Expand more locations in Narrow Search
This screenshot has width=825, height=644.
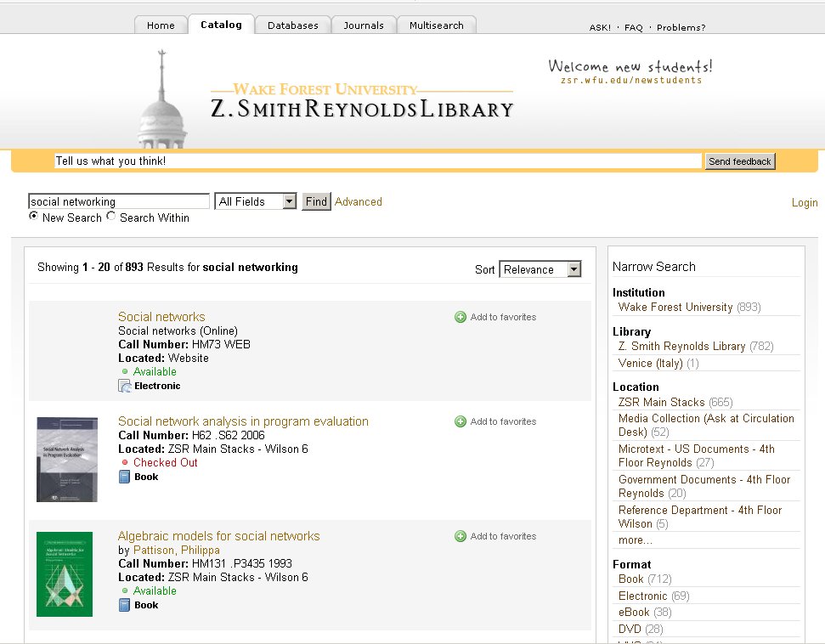tap(635, 539)
